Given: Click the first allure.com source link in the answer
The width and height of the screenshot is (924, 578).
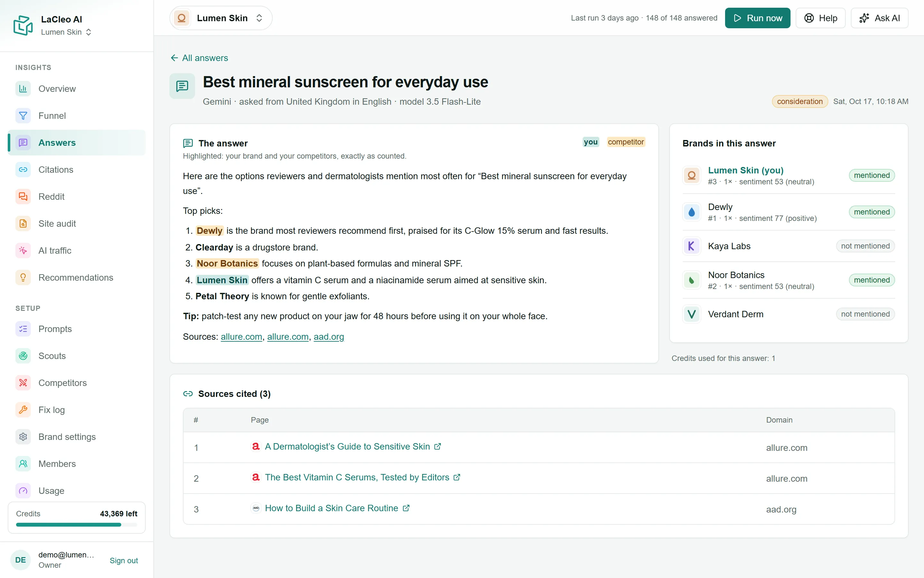Looking at the screenshot, I should pyautogui.click(x=241, y=337).
